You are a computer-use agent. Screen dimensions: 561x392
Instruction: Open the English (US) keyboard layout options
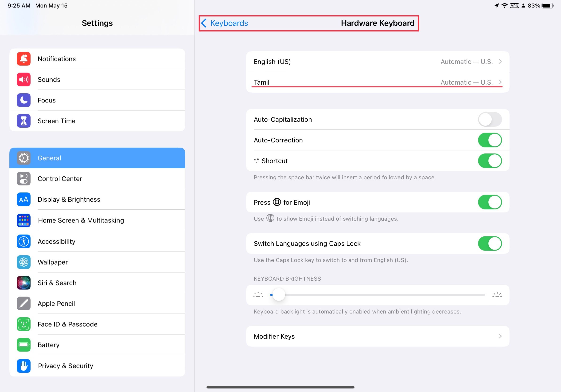[x=378, y=62]
